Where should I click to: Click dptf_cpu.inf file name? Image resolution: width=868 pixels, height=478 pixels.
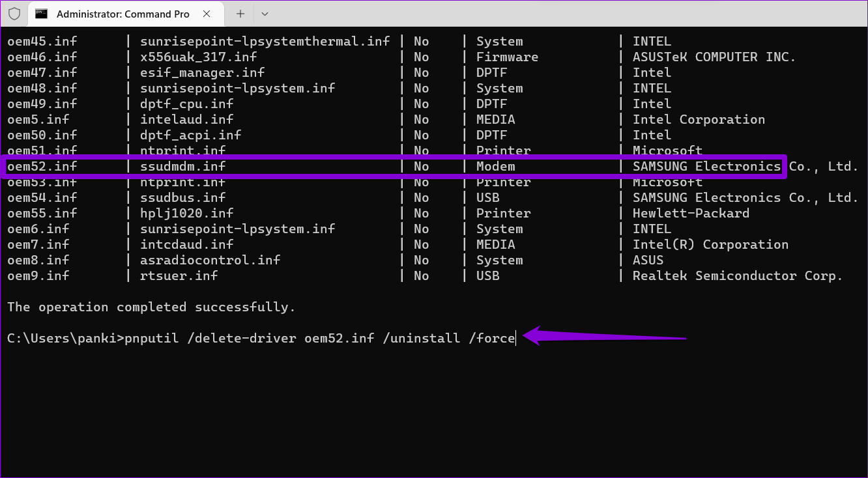click(x=187, y=104)
